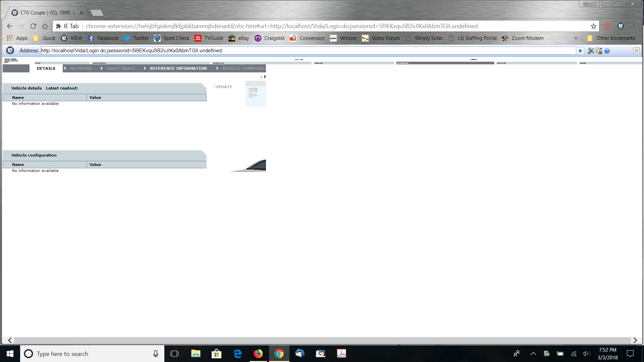Click the UPDATE link

(x=224, y=87)
